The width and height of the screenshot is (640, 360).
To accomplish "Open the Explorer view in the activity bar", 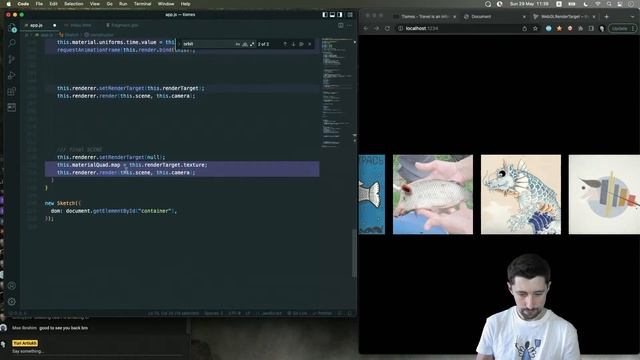I will point(12,28).
